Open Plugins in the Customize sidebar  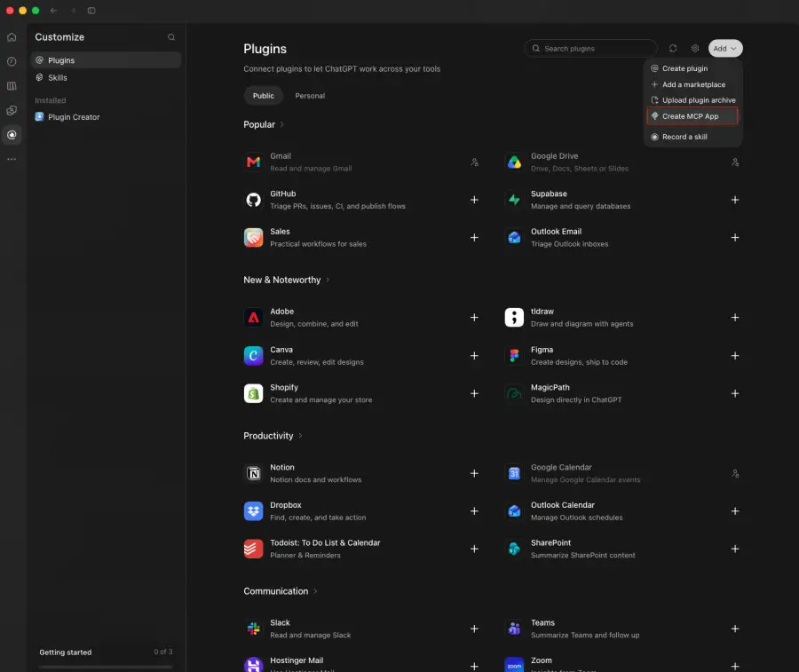click(106, 60)
